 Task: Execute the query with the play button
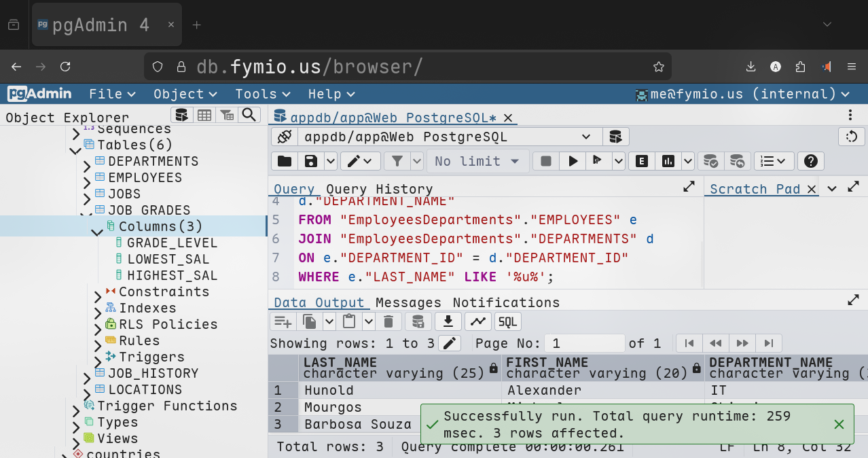pyautogui.click(x=573, y=161)
